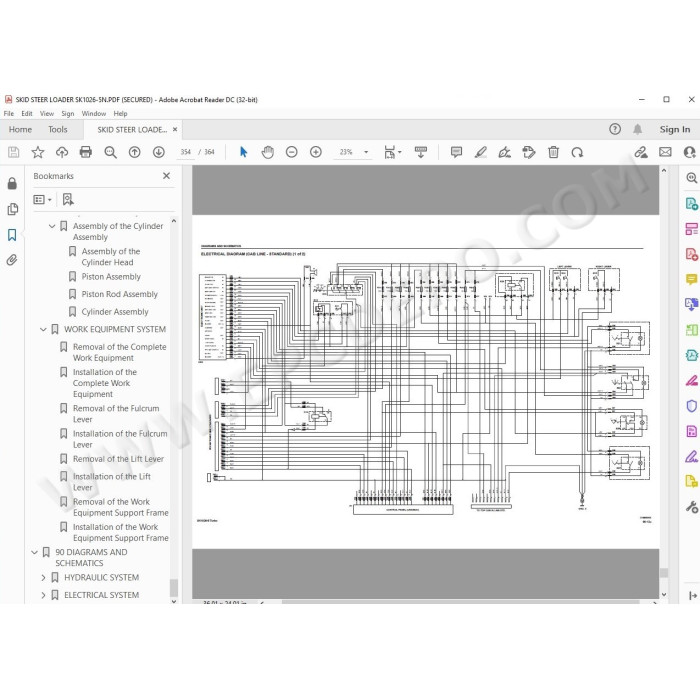Open the zoom percentage dropdown
This screenshot has height=700, width=700.
(366, 152)
